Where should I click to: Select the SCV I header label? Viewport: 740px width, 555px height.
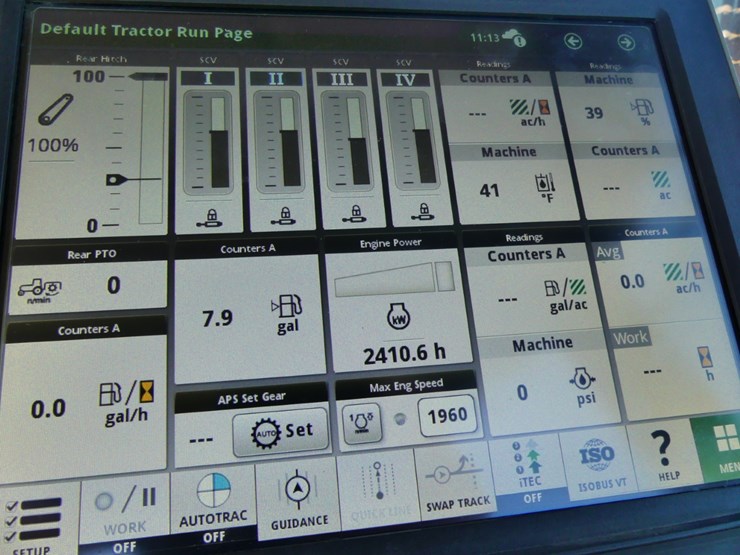click(x=208, y=78)
